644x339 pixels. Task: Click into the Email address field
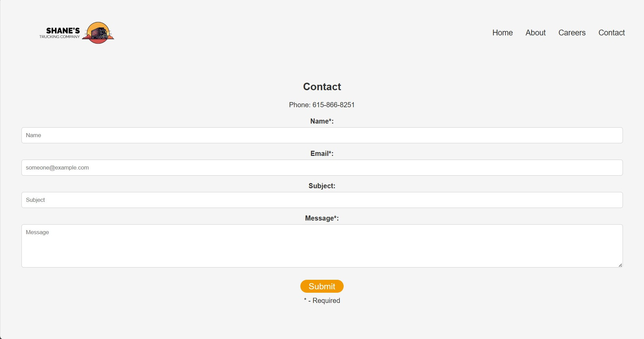(322, 168)
